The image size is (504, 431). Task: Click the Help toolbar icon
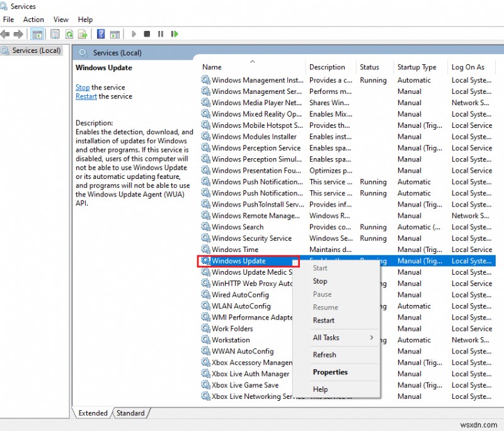coord(101,34)
